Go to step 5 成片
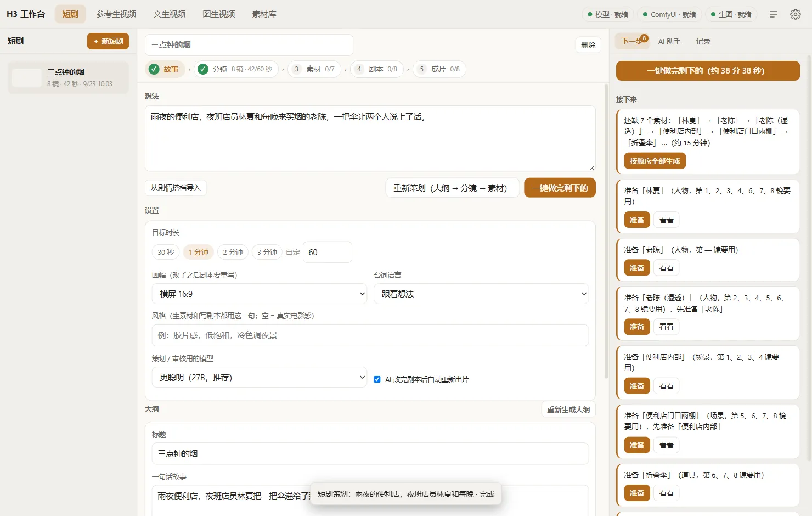812x516 pixels. [x=439, y=69]
